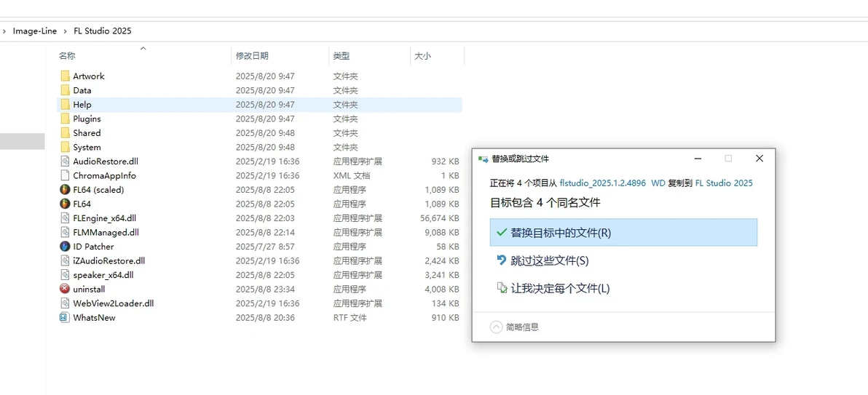This screenshot has height=395, width=868.
Task: Close the 替换或跳过文件 dialog
Action: 759,159
